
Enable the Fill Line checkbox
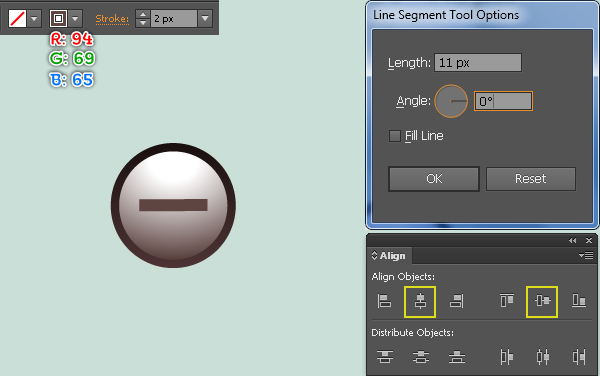tap(395, 136)
